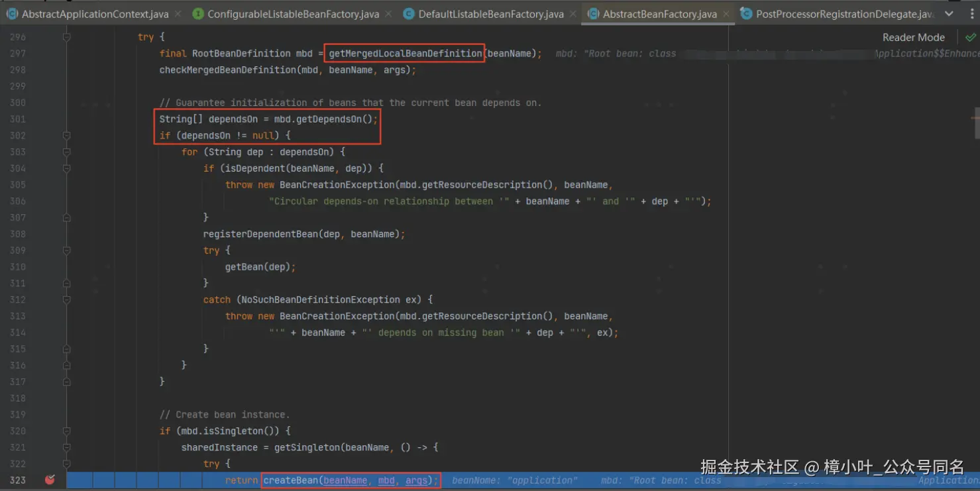Click the inline debug value beanName "application"
The image size is (980, 491).
(x=514, y=480)
